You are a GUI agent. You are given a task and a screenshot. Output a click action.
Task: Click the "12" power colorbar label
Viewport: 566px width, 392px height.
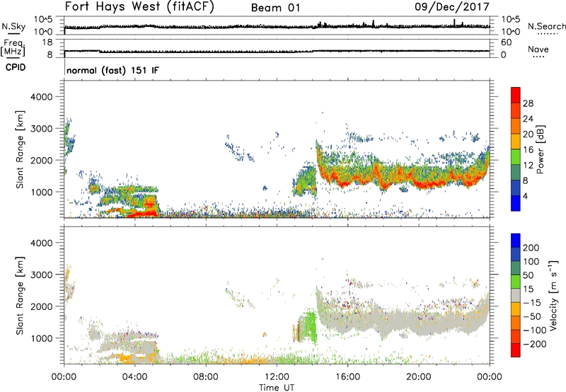(x=528, y=166)
